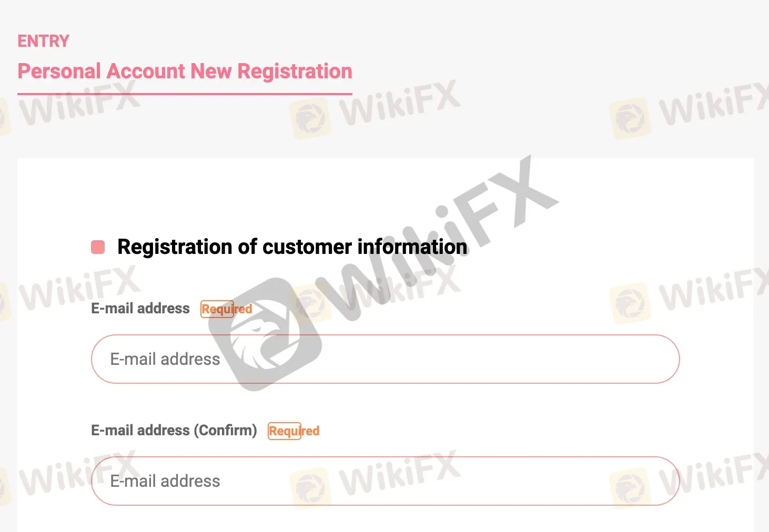Click the Registration of customer information heading
Screen dimensions: 769x532
point(292,247)
